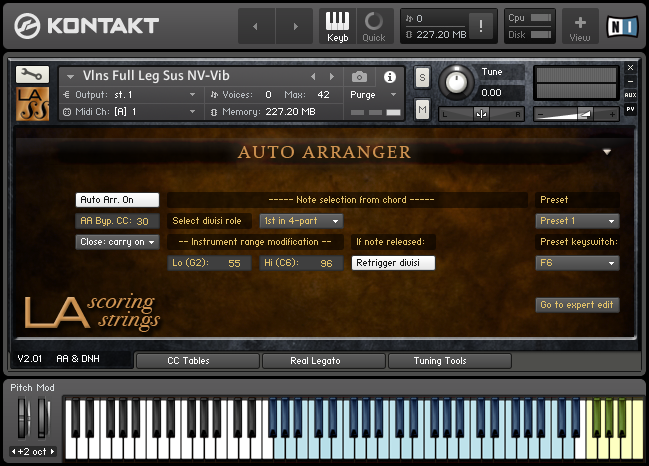Toggle the Keyb on-screen keyboard icon
Image resolution: width=649 pixels, height=466 pixels.
(337, 26)
